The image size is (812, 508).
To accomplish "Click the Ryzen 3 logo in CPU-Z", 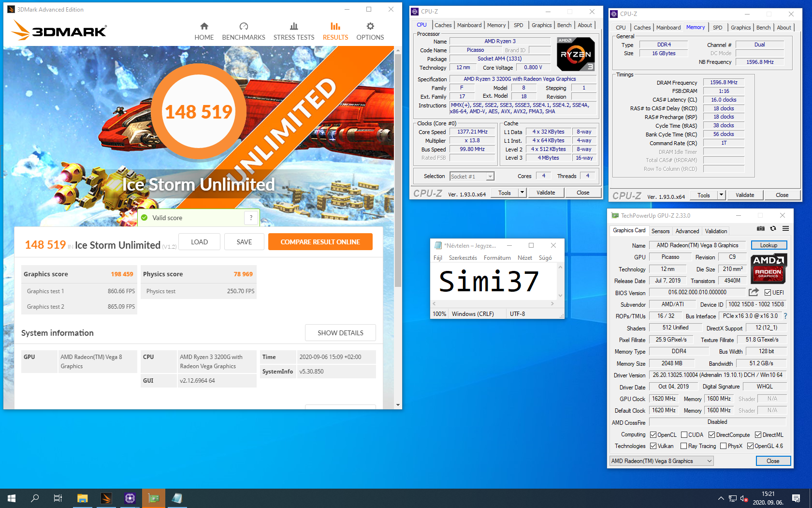I will click(576, 54).
